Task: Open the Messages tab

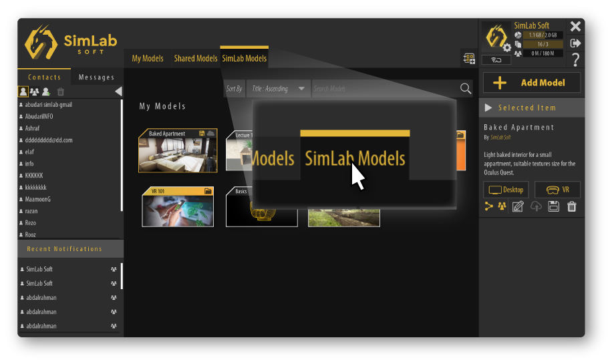Action: 96,77
